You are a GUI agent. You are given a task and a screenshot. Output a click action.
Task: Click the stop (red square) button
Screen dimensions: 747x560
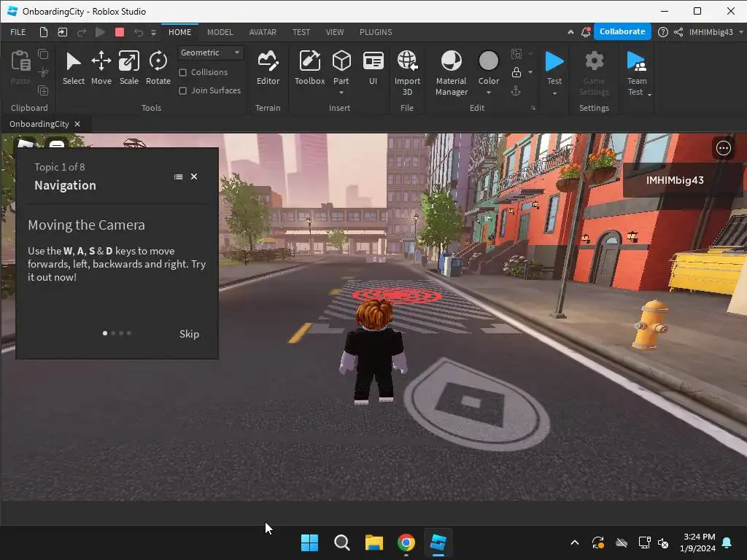(120, 32)
